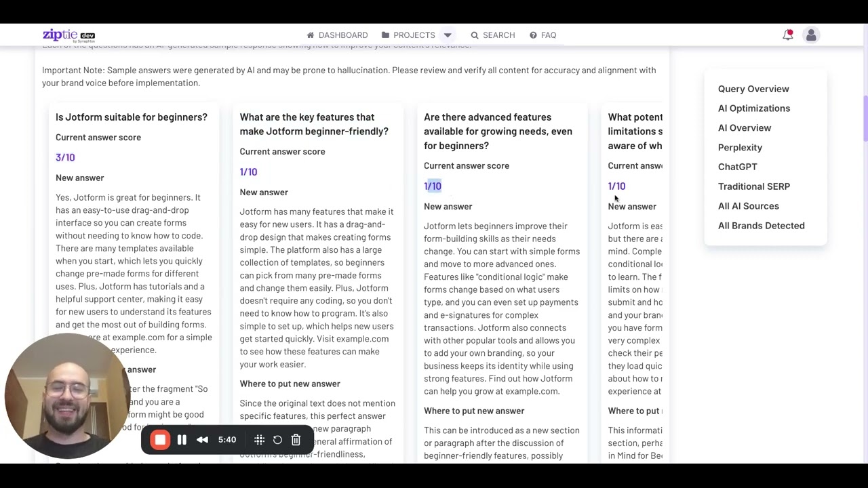Open the notifications bell

click(788, 35)
